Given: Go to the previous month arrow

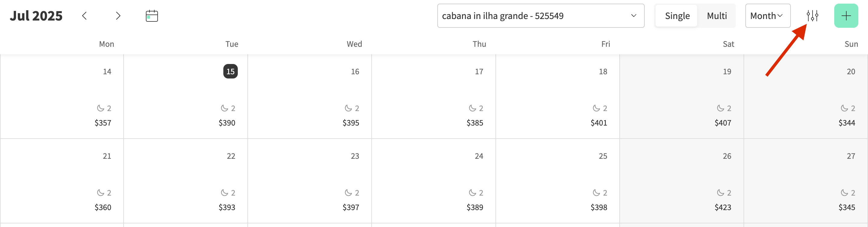Looking at the screenshot, I should coord(84,16).
